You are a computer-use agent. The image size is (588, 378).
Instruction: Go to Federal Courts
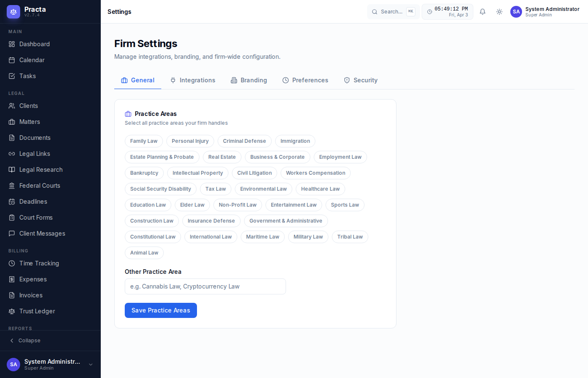50,186
